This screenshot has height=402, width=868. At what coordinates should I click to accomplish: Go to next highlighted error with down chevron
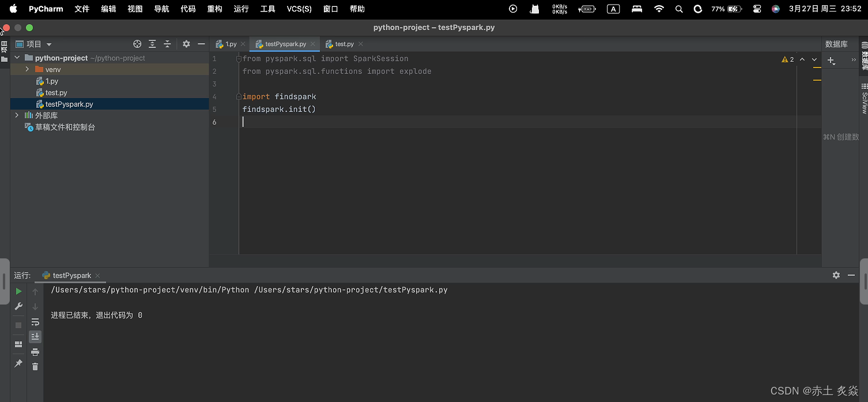tap(814, 59)
